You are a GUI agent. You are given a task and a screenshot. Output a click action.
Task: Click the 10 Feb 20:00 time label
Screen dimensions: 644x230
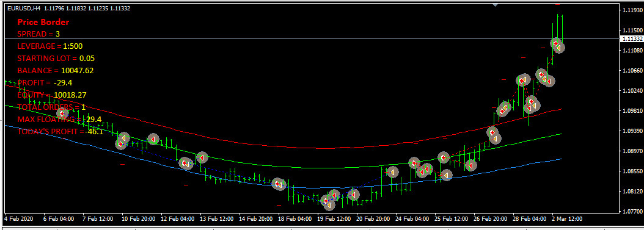click(139, 219)
